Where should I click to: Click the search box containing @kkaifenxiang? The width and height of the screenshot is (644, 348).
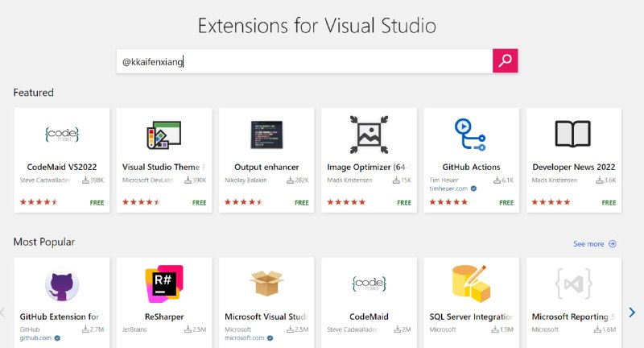pos(304,61)
